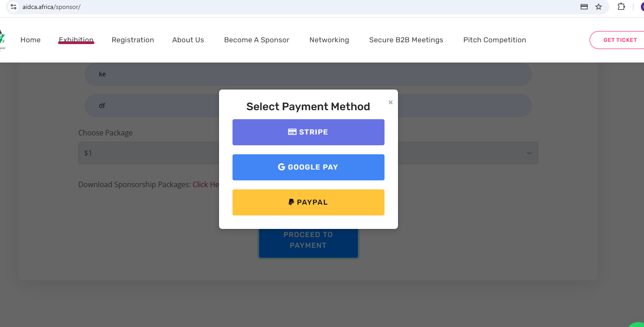The height and width of the screenshot is (327, 644).
Task: Click the PayPal logo icon
Action: coord(292,202)
